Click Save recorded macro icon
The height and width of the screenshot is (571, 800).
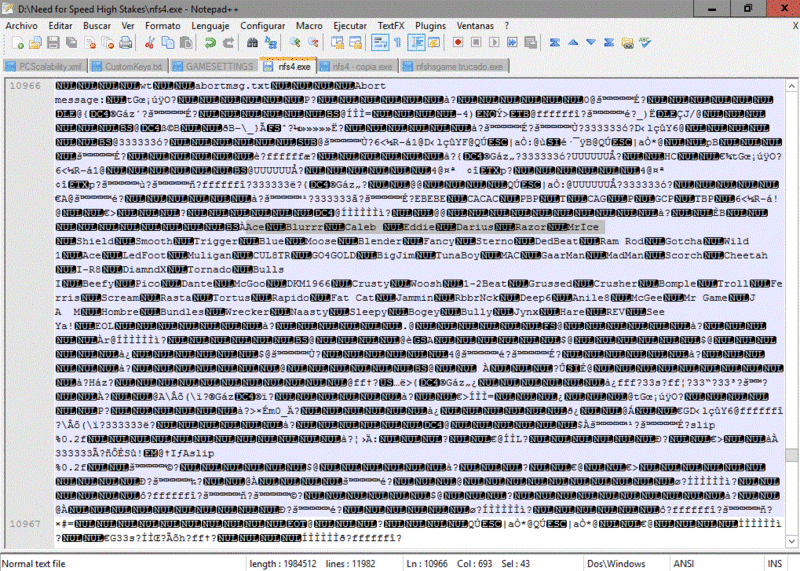531,43
